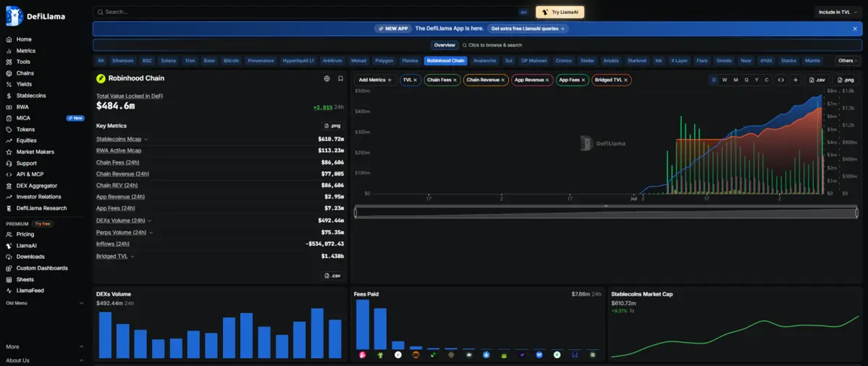Open the Stablecoins sidebar entry
Screen dimensions: 868x366
pyautogui.click(x=26, y=96)
